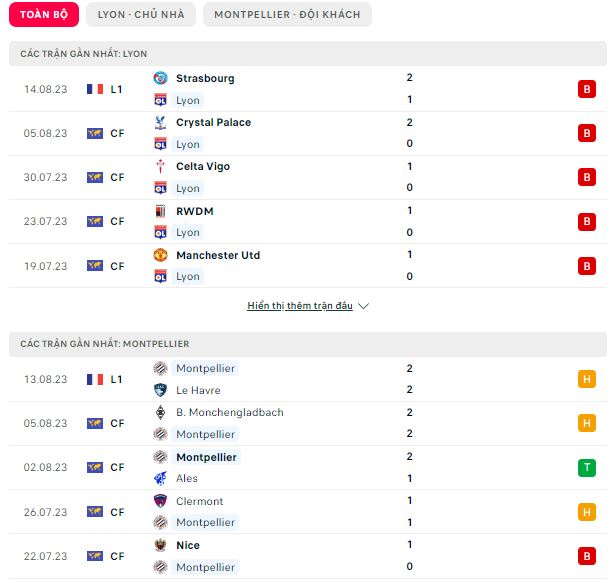Click the RWDM club crest
The width and height of the screenshot is (615, 583).
tap(160, 211)
